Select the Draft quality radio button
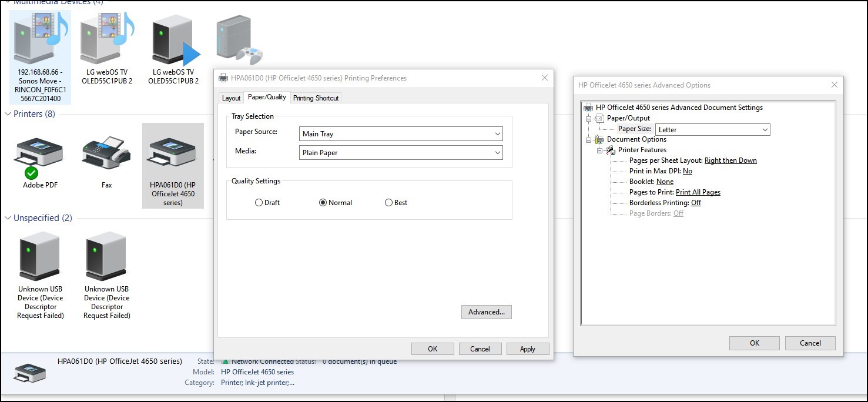This screenshot has height=402, width=868. tap(259, 202)
